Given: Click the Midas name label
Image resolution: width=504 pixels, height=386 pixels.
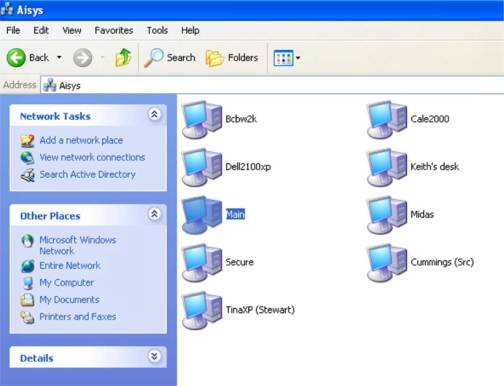Looking at the screenshot, I should pyautogui.click(x=422, y=214).
